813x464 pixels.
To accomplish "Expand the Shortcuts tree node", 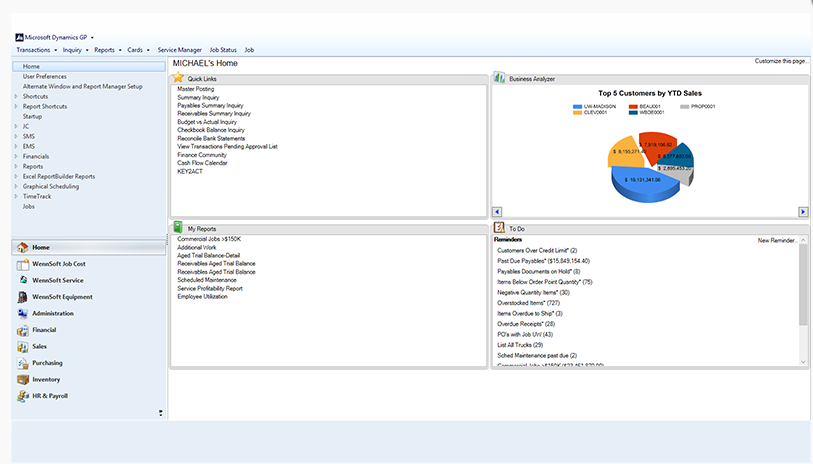I will tap(16, 96).
